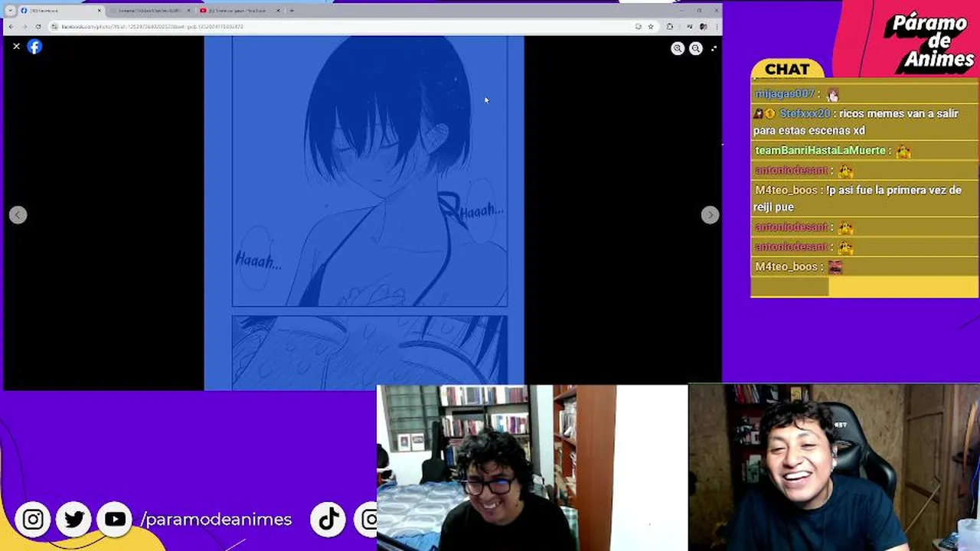This screenshot has width=980, height=551.
Task: Enter fullscreen photo view
Action: coord(714,48)
